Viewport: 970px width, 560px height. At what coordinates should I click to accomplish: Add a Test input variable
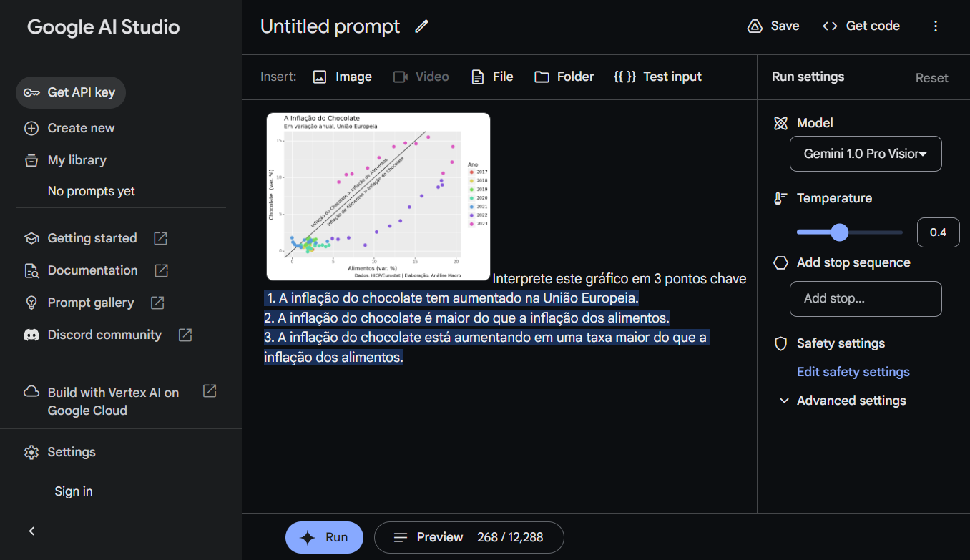[658, 77]
